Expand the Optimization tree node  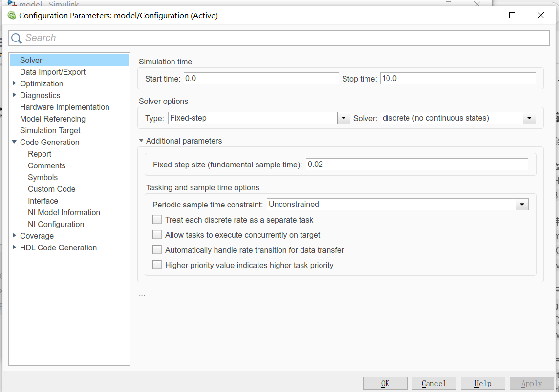pyautogui.click(x=14, y=83)
